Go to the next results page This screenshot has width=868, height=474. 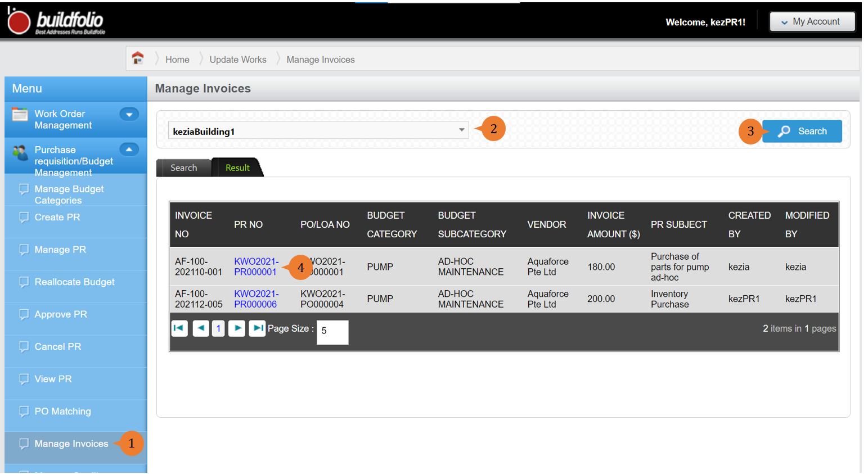(x=237, y=328)
